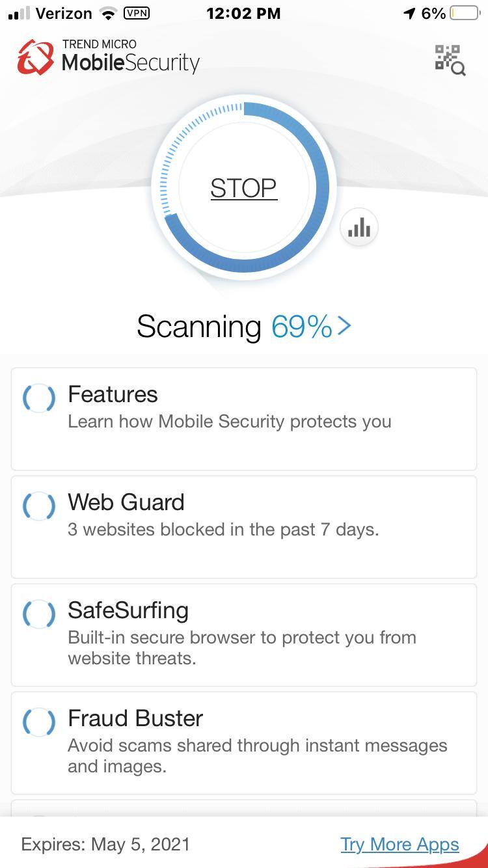488x868 pixels.
Task: Tap the scan statistics bar chart icon
Action: (x=359, y=228)
